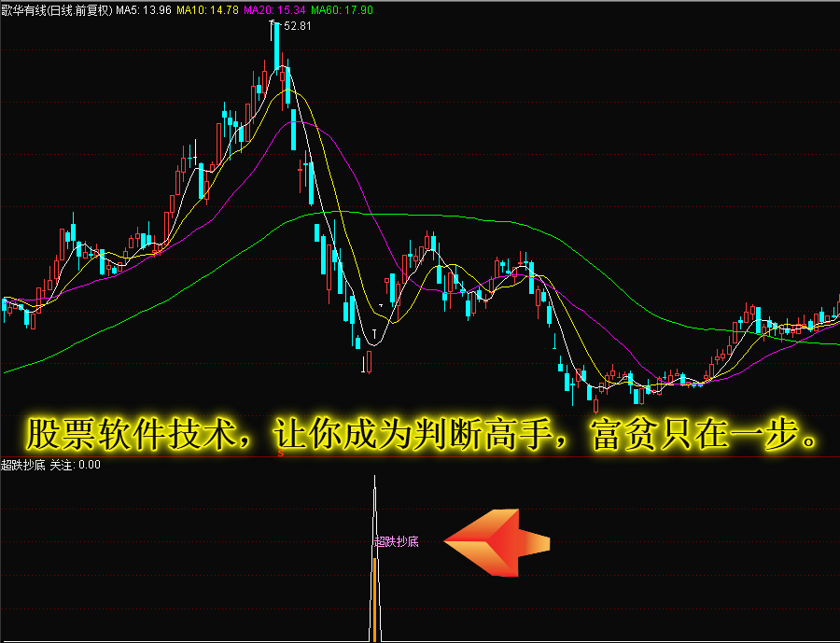Viewport: 840px width, 643px height.
Task: Click the 52.81 peak price label
Action: (x=298, y=26)
